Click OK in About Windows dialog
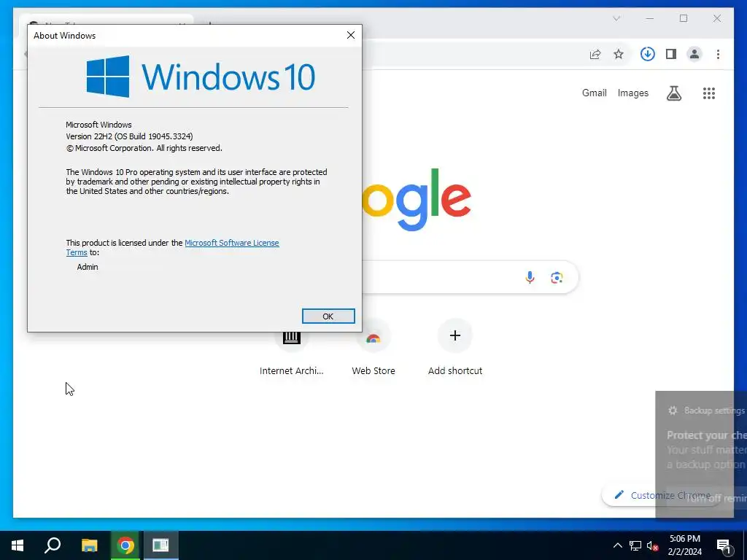The image size is (747, 560). point(328,316)
